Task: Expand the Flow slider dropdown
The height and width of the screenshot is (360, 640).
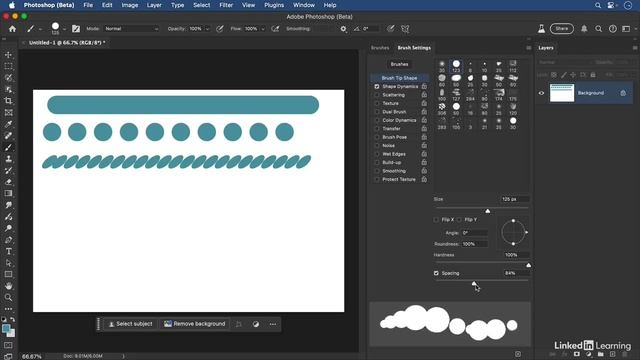Action: pyautogui.click(x=263, y=29)
